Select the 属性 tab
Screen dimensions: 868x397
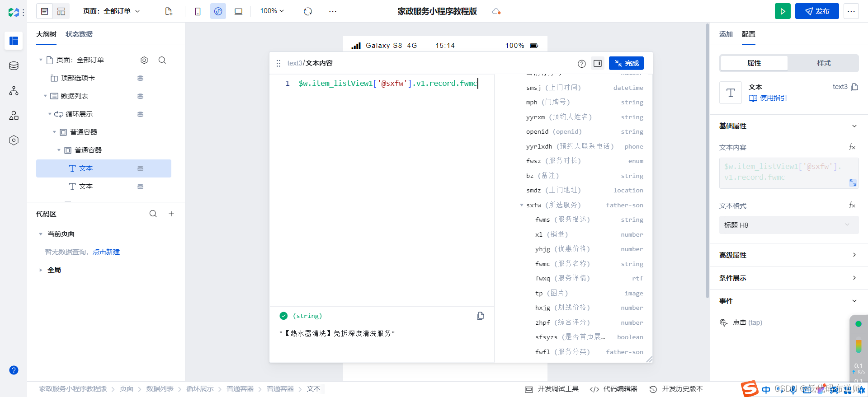(x=754, y=63)
